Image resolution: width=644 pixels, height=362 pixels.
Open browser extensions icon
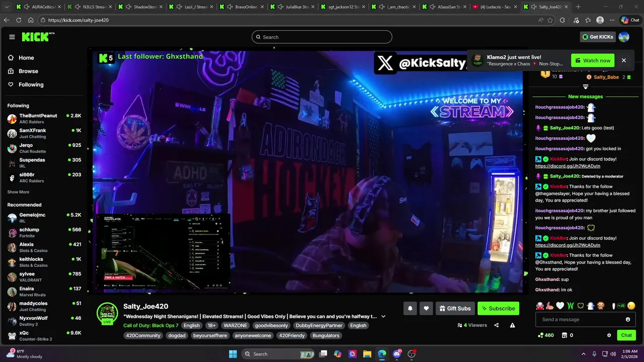click(x=562, y=20)
